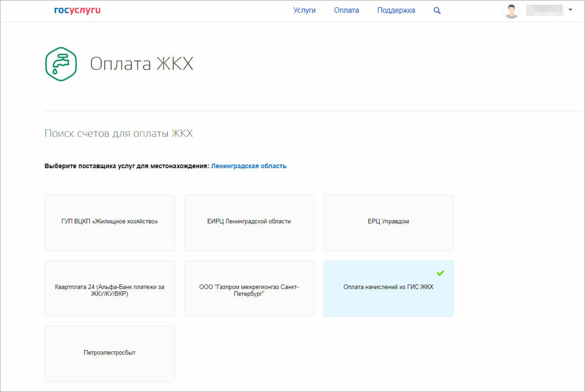
Task: Open the Поддержка menu
Action: [396, 10]
